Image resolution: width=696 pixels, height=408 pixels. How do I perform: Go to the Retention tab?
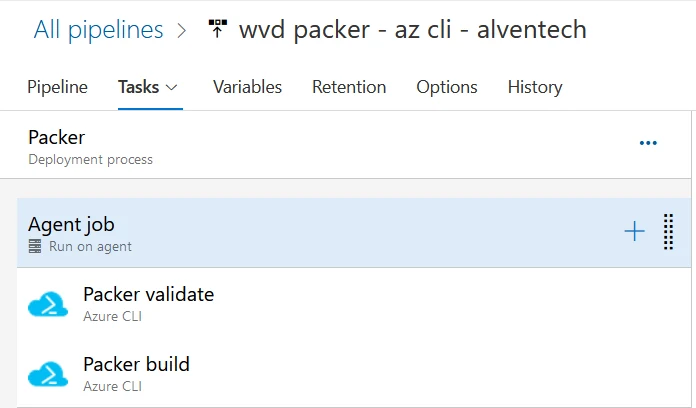349,87
